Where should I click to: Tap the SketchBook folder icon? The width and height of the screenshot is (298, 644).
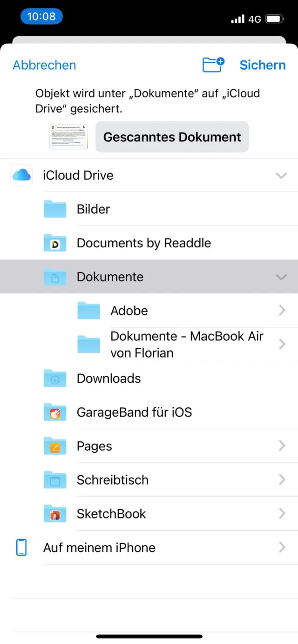click(55, 514)
